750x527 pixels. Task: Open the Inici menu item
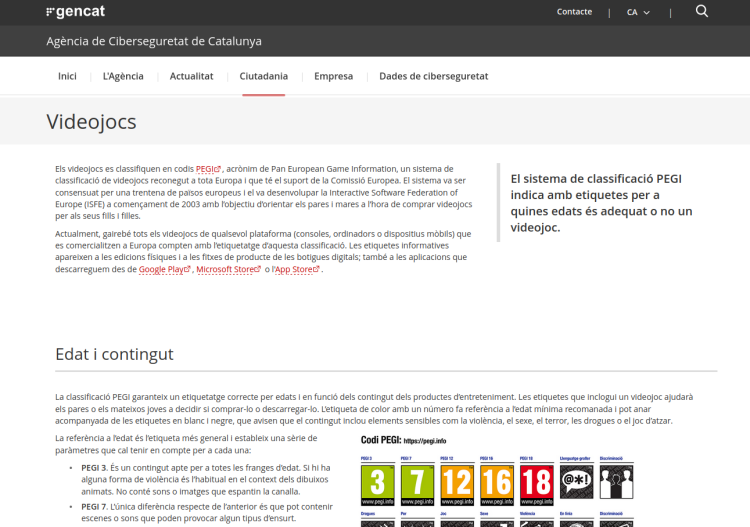(x=67, y=76)
